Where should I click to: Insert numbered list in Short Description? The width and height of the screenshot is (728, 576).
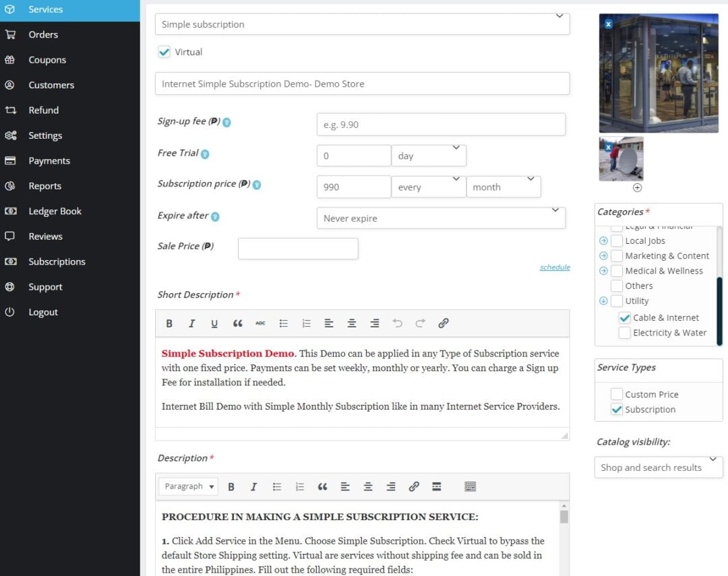(x=307, y=323)
